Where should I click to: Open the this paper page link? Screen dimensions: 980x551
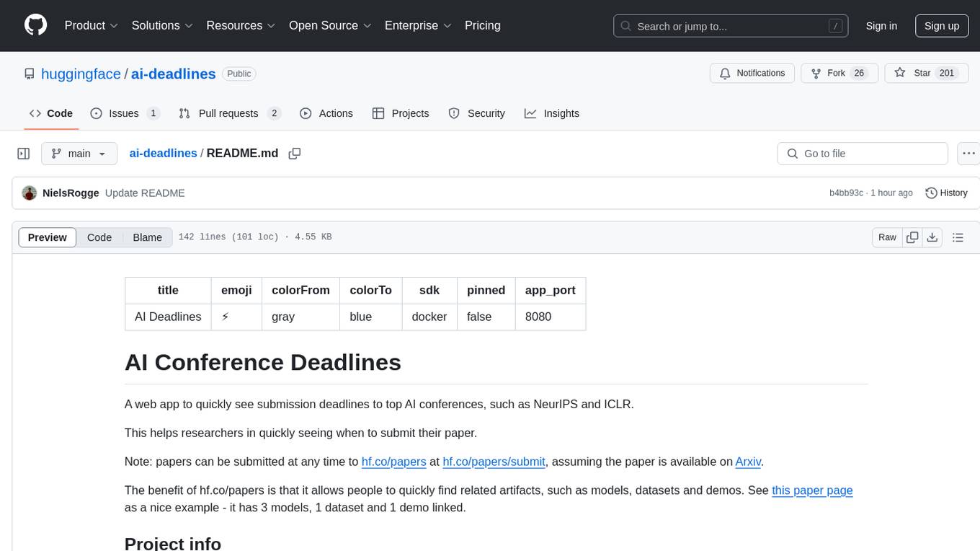(x=812, y=490)
